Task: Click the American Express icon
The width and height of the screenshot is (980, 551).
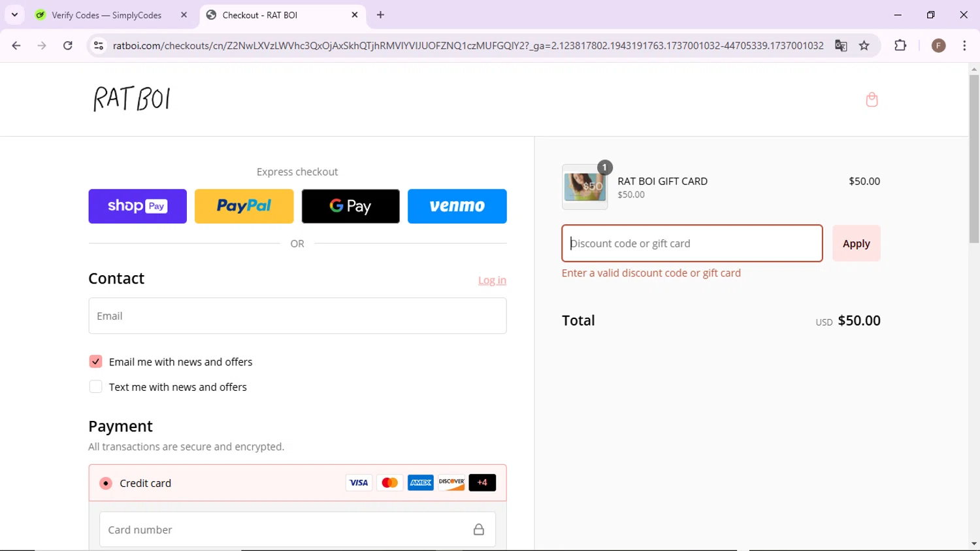Action: (x=421, y=483)
